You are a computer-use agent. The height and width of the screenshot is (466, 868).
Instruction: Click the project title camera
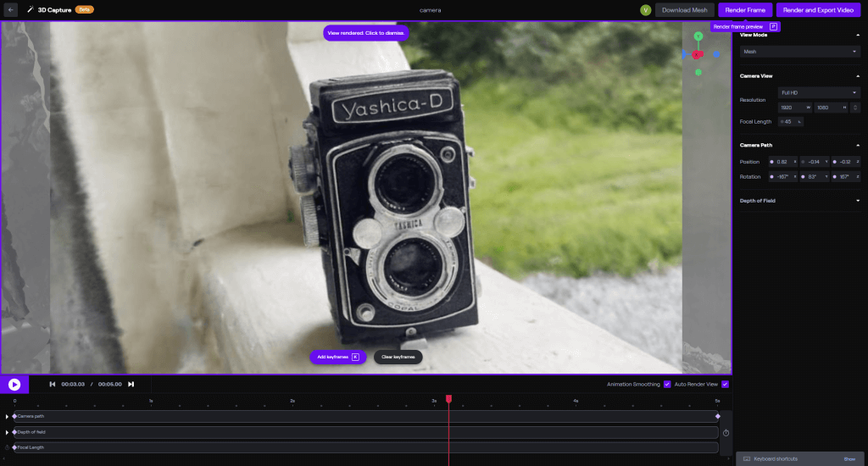[x=430, y=10]
